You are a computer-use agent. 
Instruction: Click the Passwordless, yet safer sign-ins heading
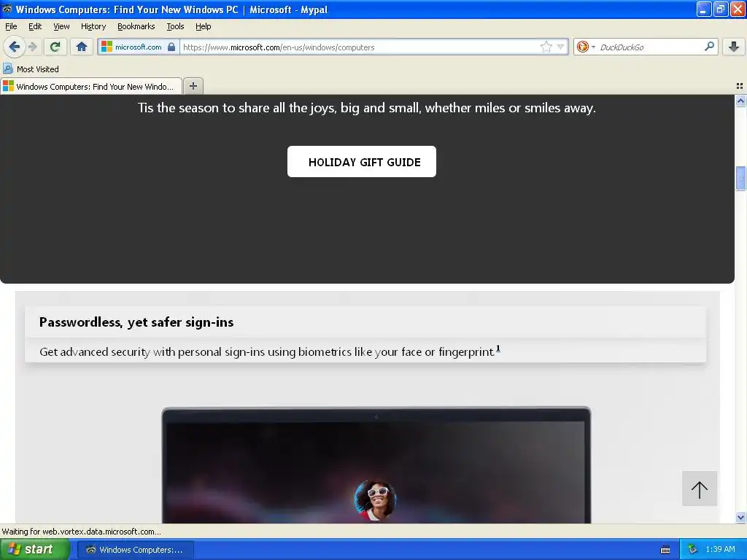tap(136, 322)
